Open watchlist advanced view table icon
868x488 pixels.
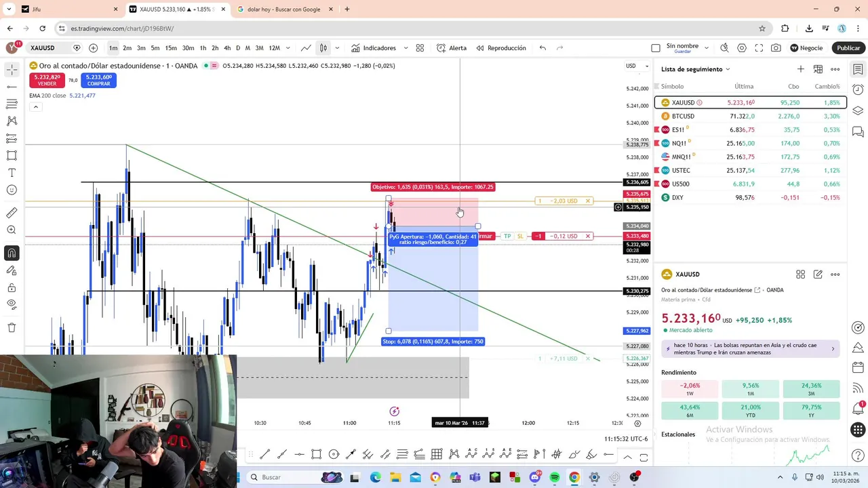pos(818,69)
